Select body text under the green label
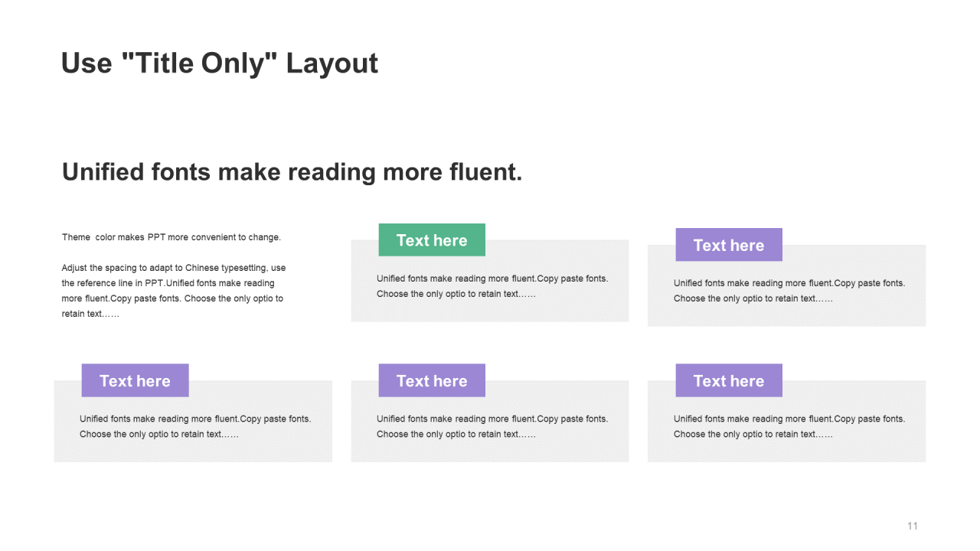This screenshot has height=551, width=980. click(492, 286)
